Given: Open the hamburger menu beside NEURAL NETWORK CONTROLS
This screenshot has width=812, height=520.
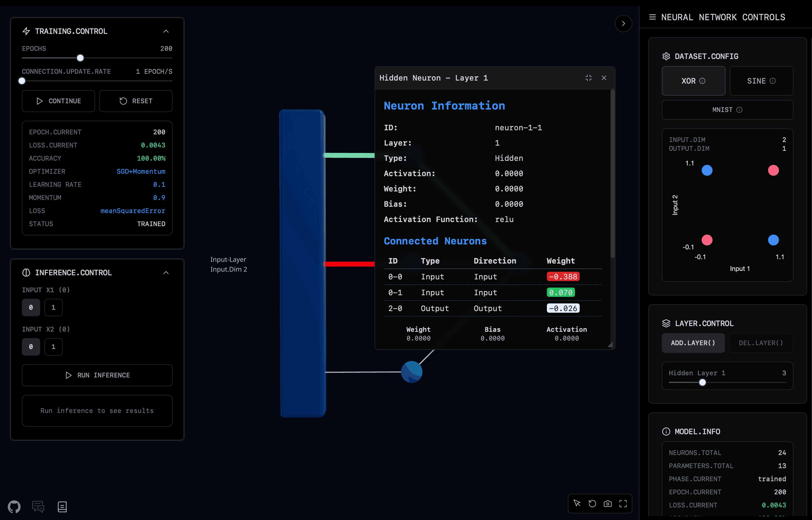Looking at the screenshot, I should pyautogui.click(x=653, y=17).
